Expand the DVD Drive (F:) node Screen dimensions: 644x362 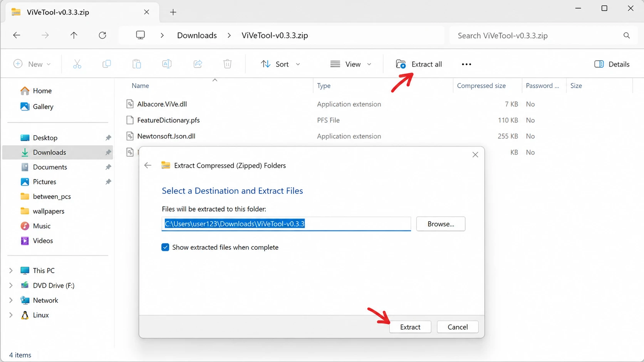(x=11, y=285)
